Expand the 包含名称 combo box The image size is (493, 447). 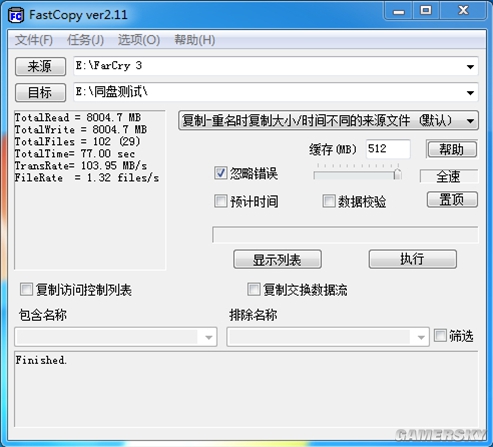tap(209, 337)
